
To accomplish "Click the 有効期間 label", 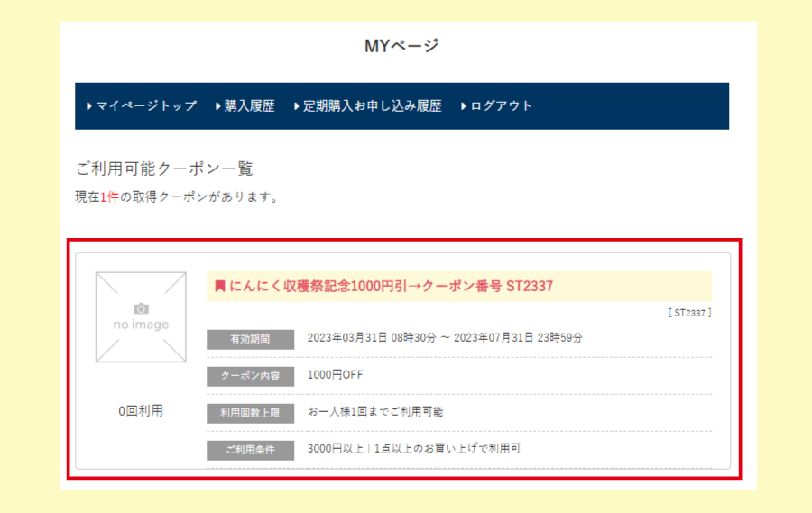I will 250,340.
